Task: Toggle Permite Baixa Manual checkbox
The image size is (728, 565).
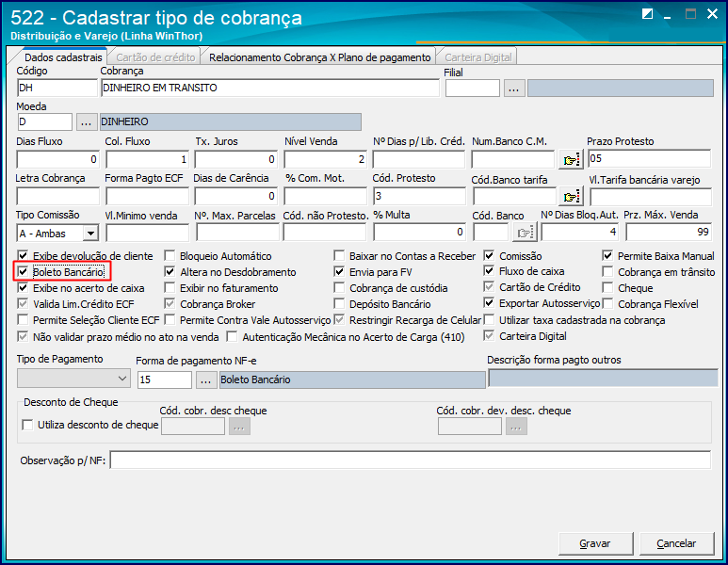Action: pyautogui.click(x=607, y=255)
